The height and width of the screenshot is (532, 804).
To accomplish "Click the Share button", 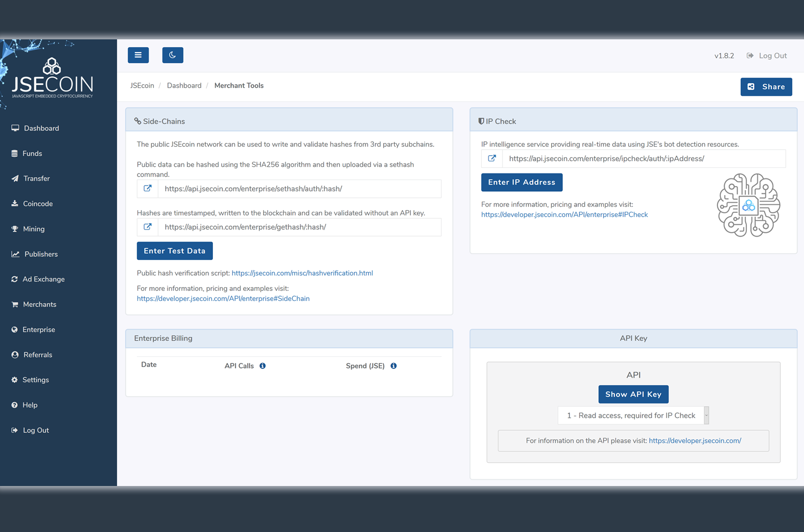I will click(766, 86).
